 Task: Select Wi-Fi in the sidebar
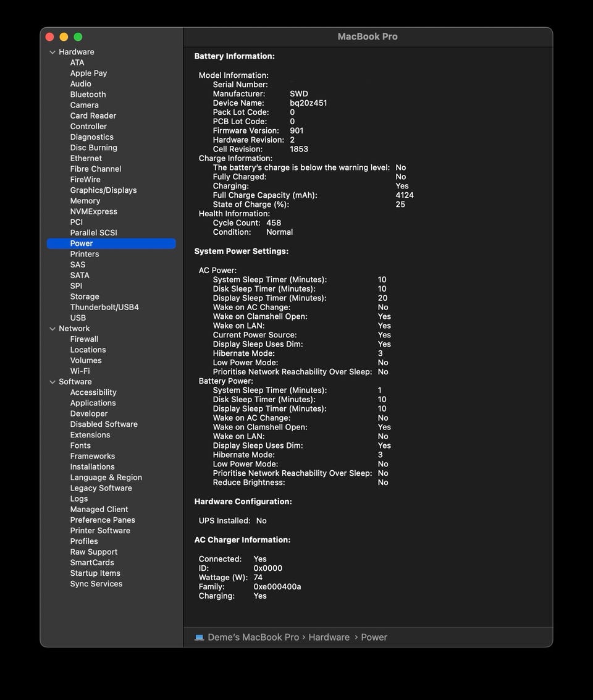[80, 371]
